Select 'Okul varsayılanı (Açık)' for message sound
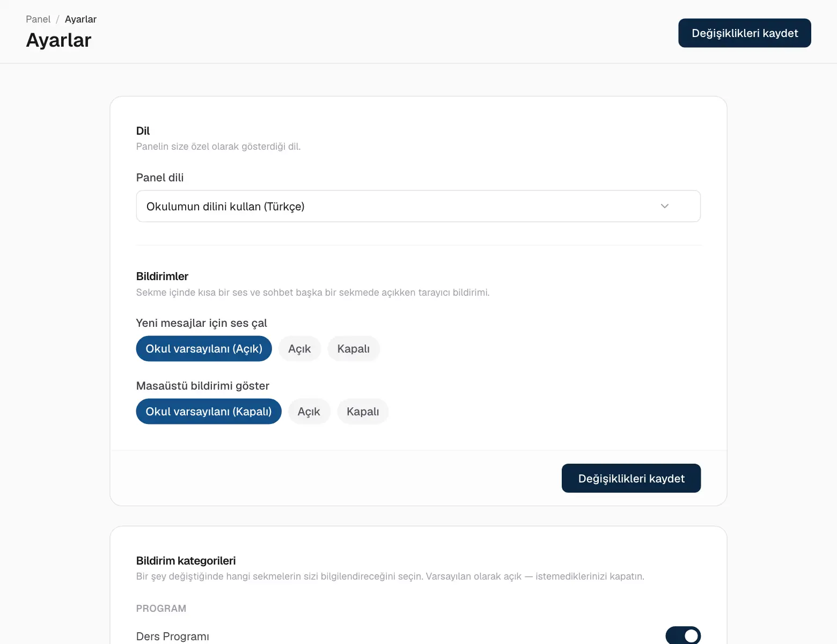The width and height of the screenshot is (837, 644). [x=204, y=349]
